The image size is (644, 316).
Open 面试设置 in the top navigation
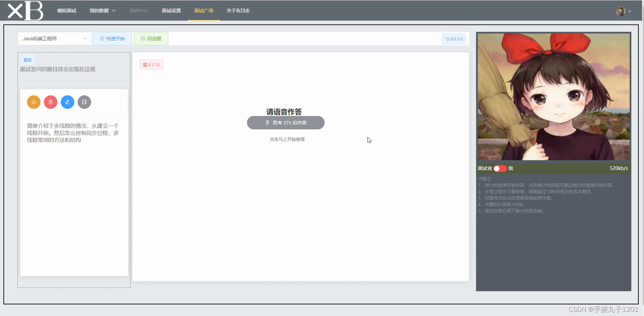pos(171,11)
